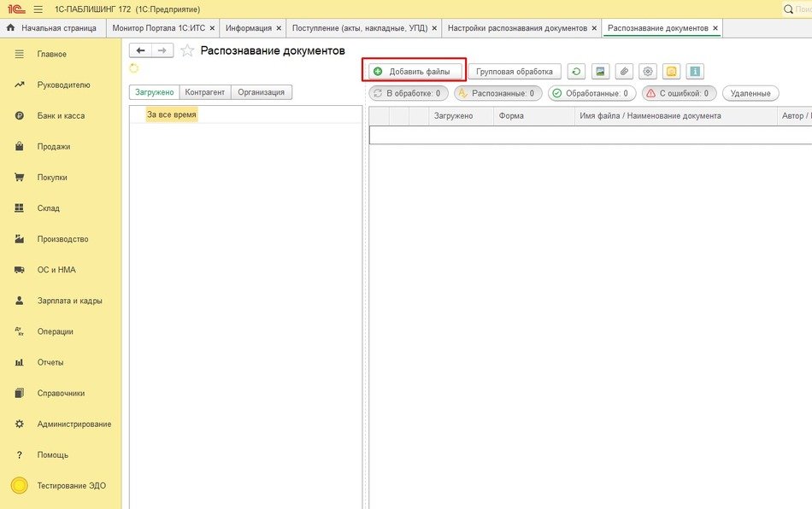This screenshot has width=812, height=509.
Task: Click the 'Добавить файлы' button
Action: pos(414,72)
